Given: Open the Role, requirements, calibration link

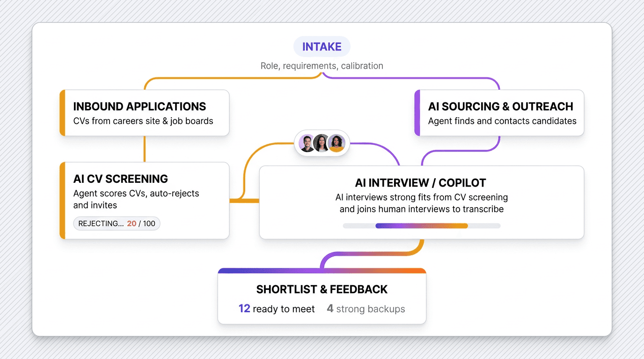Looking at the screenshot, I should [x=322, y=65].
